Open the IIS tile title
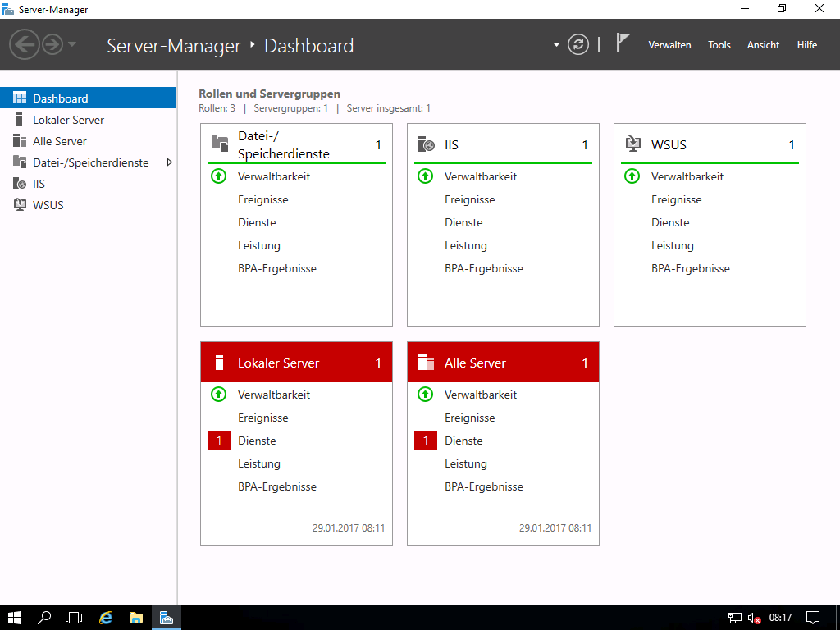Viewport: 840px width, 630px height. (x=451, y=144)
